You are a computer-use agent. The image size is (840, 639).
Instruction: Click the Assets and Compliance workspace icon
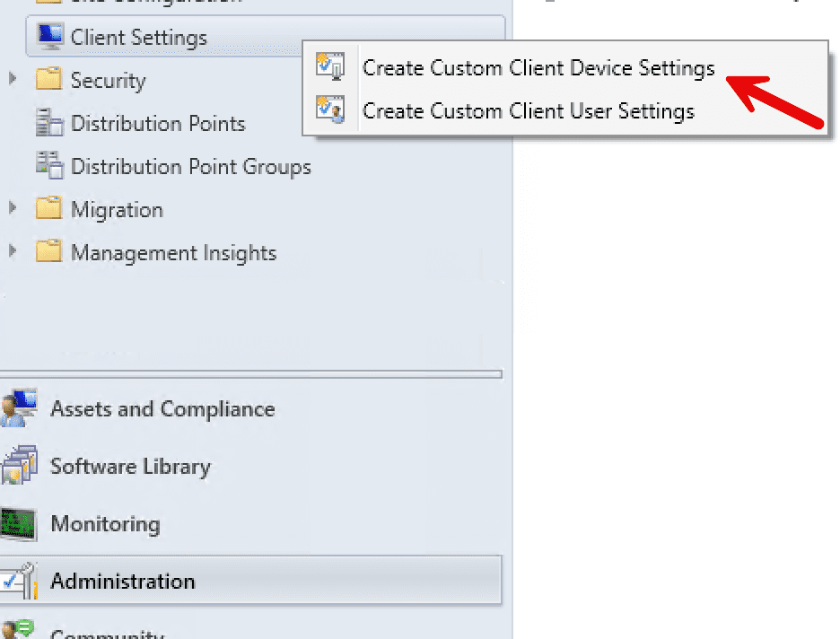coord(19,408)
